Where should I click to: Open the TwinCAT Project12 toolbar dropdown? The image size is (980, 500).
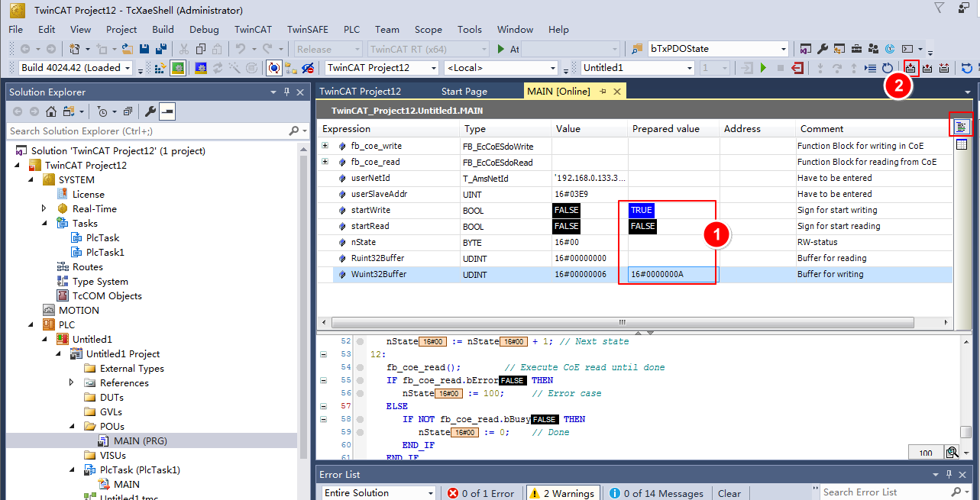[433, 68]
